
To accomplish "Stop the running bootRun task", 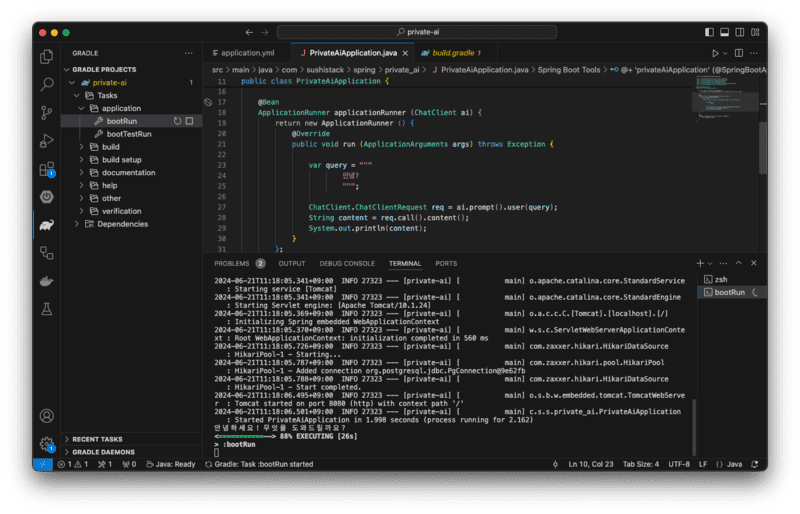I will click(x=190, y=121).
